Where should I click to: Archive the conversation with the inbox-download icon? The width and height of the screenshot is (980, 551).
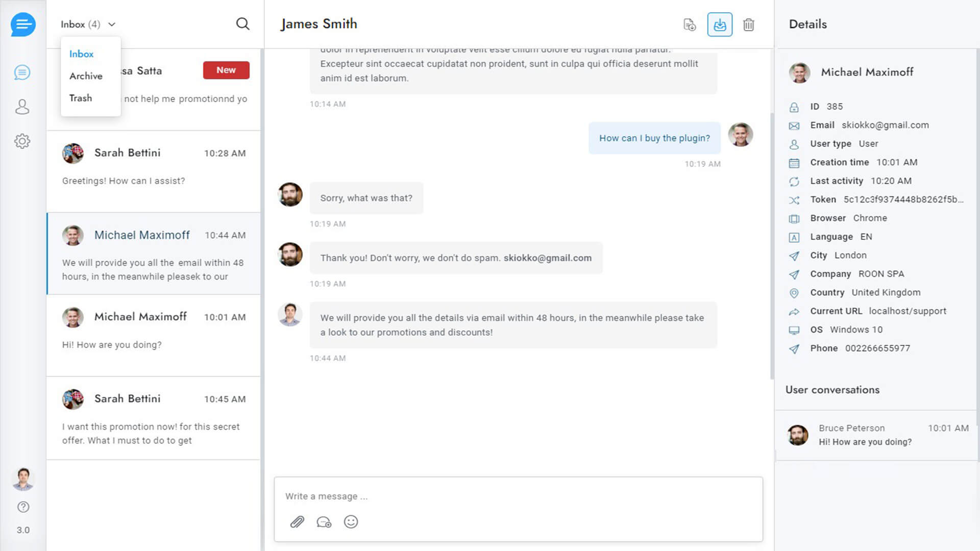pyautogui.click(x=720, y=24)
